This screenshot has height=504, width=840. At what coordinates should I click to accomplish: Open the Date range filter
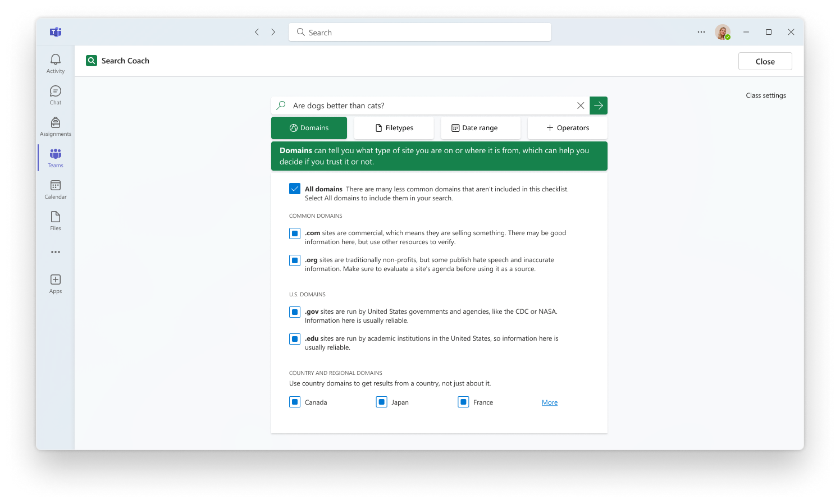click(x=481, y=127)
